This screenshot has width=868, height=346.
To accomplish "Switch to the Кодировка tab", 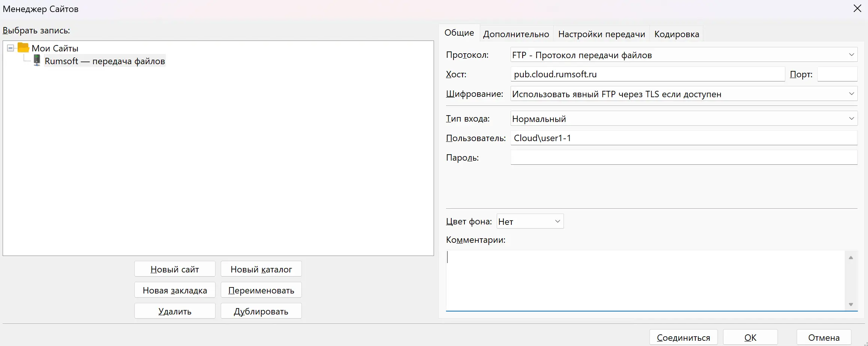I will 677,34.
